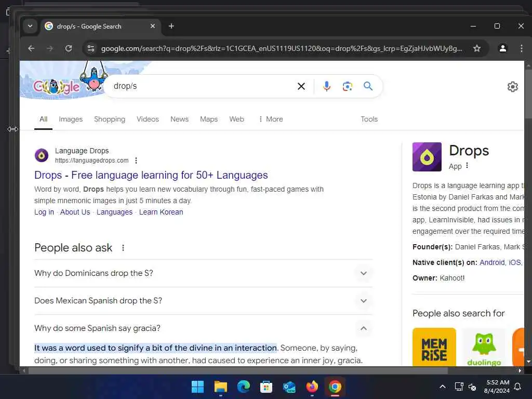This screenshot has height=399, width=532.
Task: Click the Language Drops favicon
Action: pos(42,156)
